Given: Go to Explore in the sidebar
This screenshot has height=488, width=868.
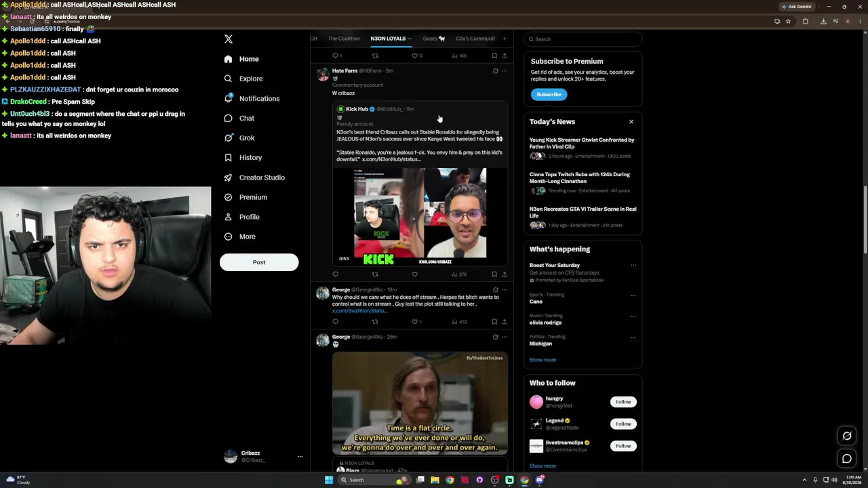Looking at the screenshot, I should [x=243, y=79].
